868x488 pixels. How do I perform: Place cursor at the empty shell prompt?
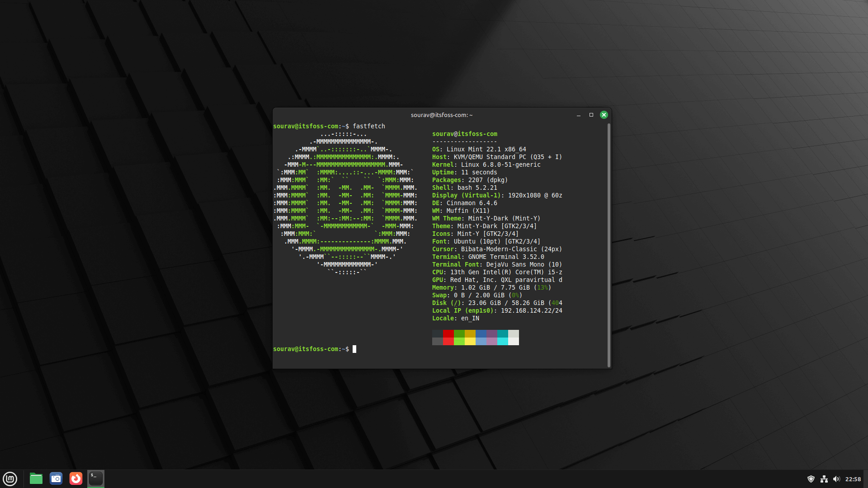click(354, 349)
